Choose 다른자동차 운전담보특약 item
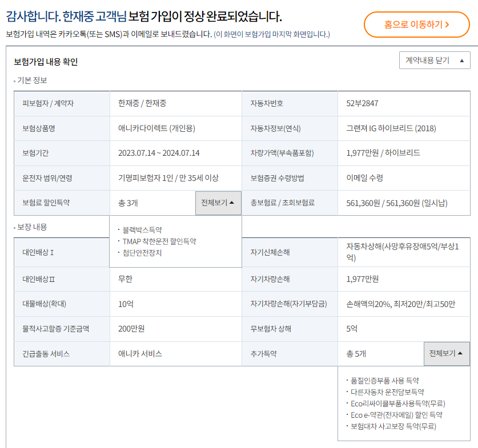The width and height of the screenshot is (478, 448). pos(387,392)
